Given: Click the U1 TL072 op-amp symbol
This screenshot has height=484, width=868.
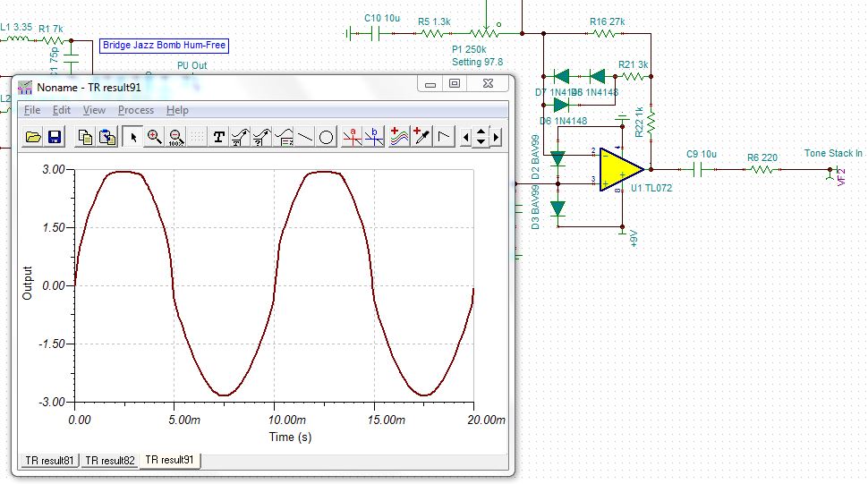Looking at the screenshot, I should [x=621, y=169].
